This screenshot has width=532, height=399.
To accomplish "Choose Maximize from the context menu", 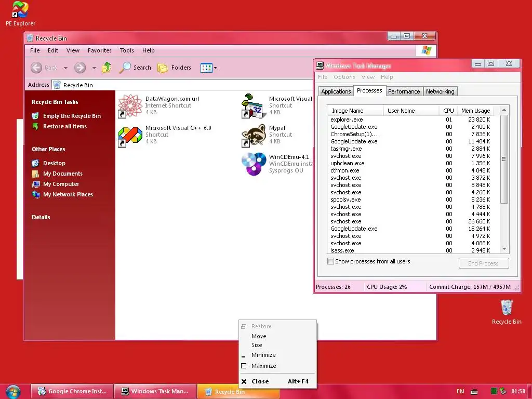I will [277, 366].
